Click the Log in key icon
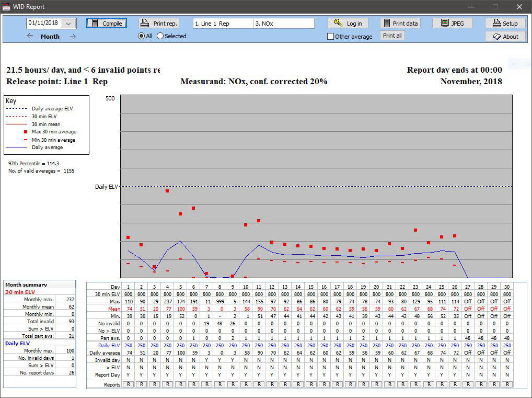 tap(338, 24)
